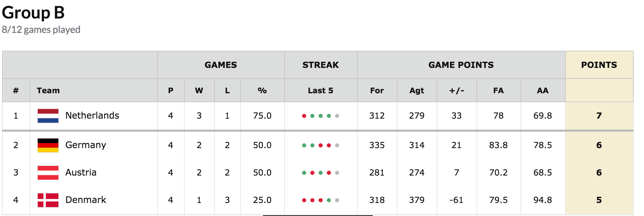Click the GAME POINTS group header
This screenshot has width=644, height=216.
pyautogui.click(x=461, y=65)
